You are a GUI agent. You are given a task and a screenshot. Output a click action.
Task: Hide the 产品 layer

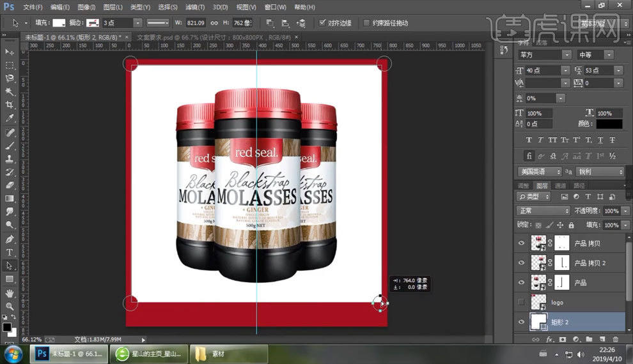click(521, 282)
